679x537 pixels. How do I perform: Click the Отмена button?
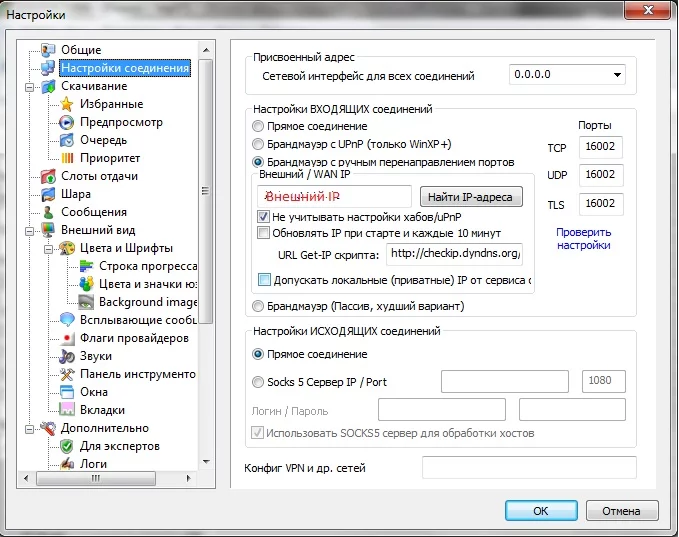(x=621, y=511)
